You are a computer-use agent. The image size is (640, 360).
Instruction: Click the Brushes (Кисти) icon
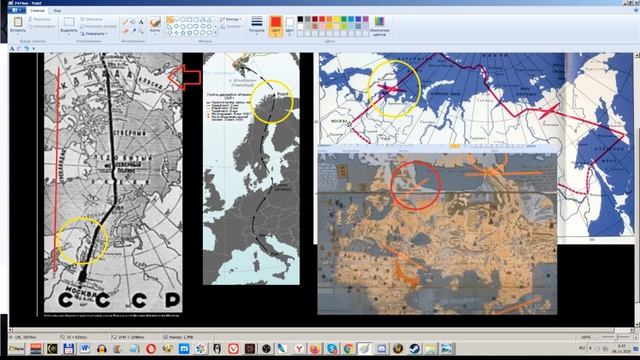point(155,22)
